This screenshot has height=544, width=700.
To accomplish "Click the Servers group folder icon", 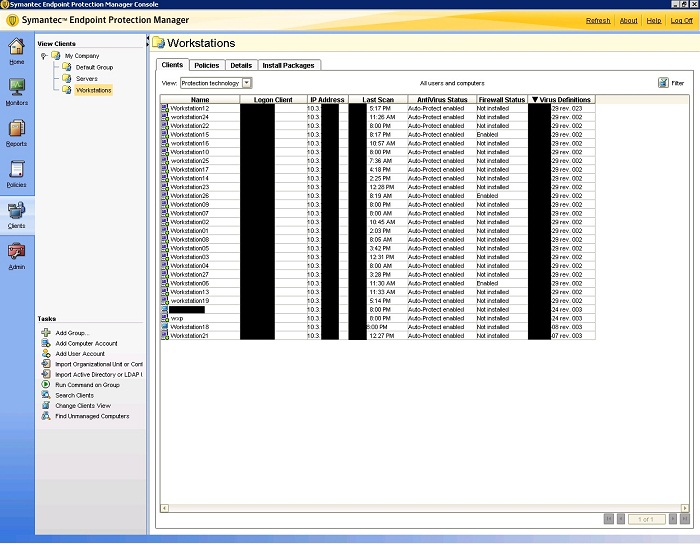I will point(67,79).
